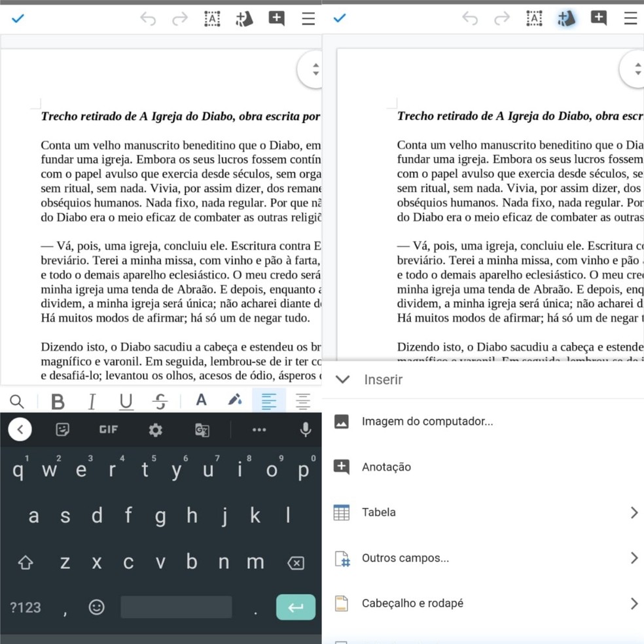Click 'Há muitos modos de afirmar' line left
This screenshot has height=644, width=644.
coord(175,318)
